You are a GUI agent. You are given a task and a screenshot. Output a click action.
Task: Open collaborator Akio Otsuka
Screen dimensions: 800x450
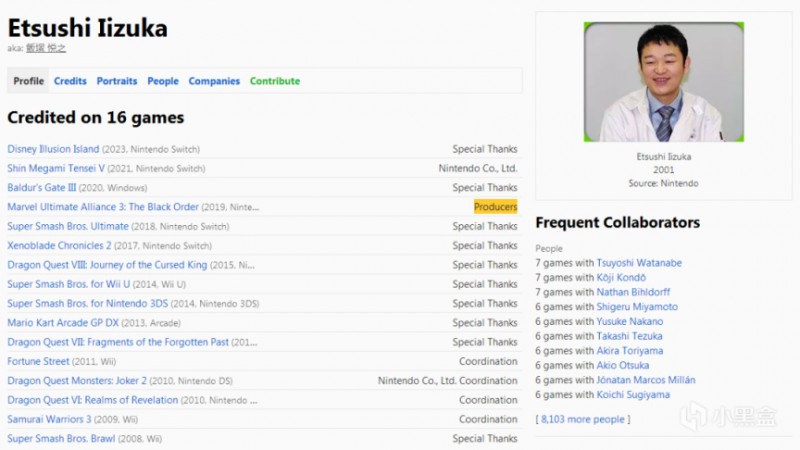point(622,365)
